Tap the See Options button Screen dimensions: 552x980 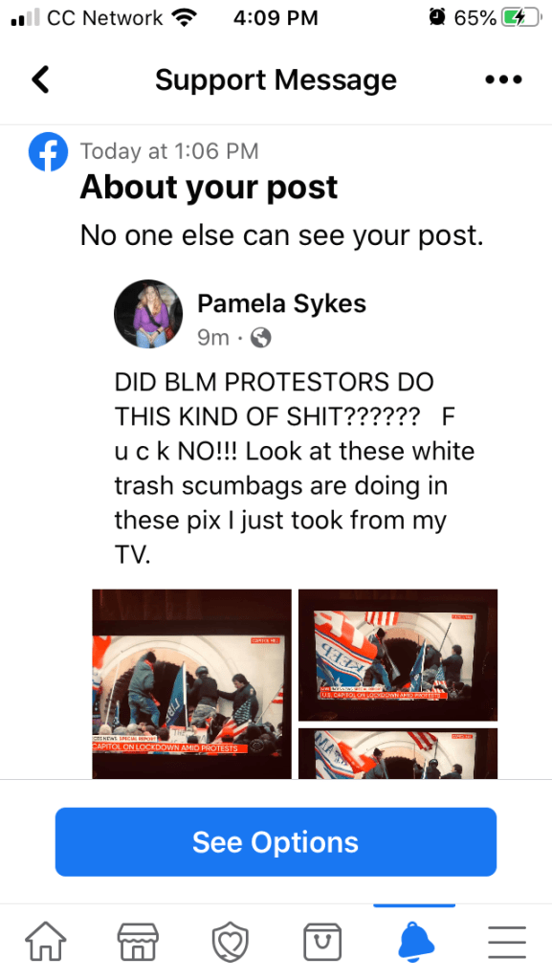(x=276, y=842)
